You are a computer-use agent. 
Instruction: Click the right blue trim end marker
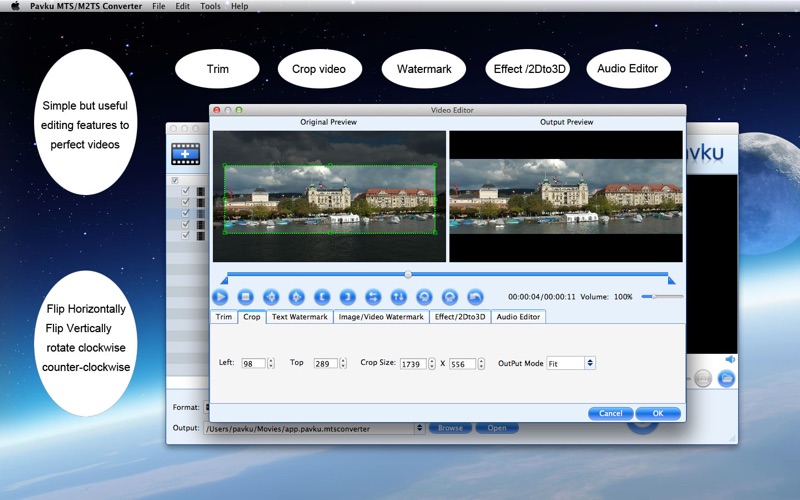click(671, 280)
